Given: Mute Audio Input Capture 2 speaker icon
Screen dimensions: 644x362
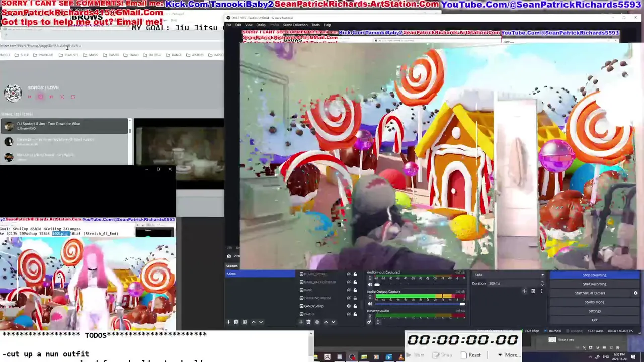Looking at the screenshot, I should tap(370, 285).
